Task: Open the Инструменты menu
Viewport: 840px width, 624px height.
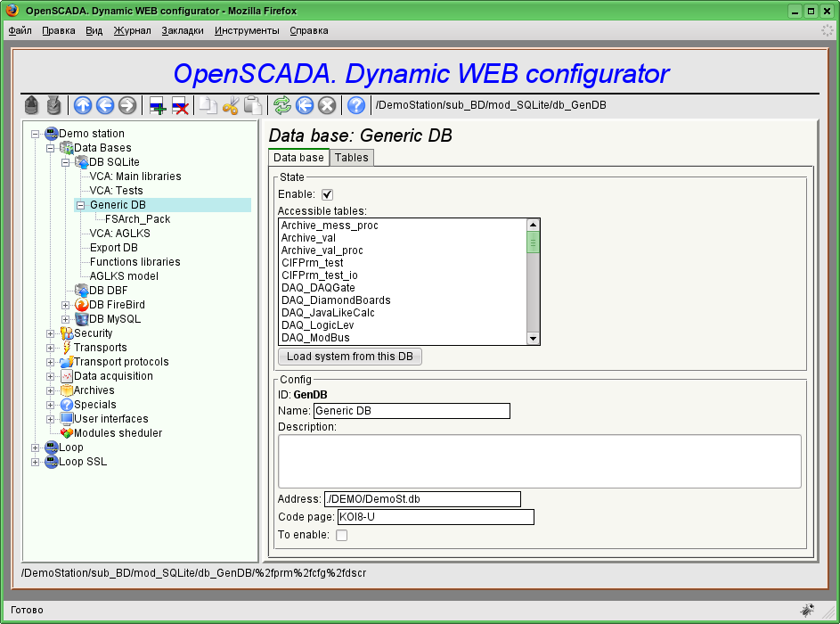Action: 247,30
